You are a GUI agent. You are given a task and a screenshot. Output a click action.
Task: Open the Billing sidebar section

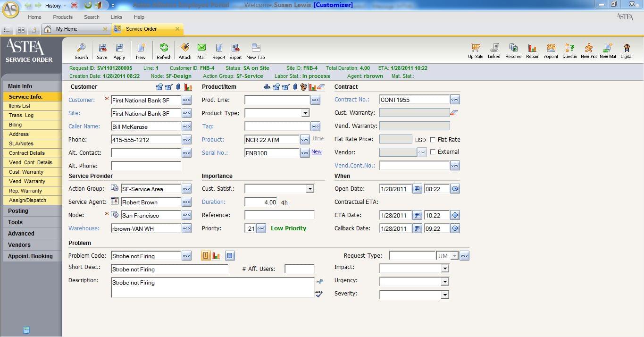(16, 125)
